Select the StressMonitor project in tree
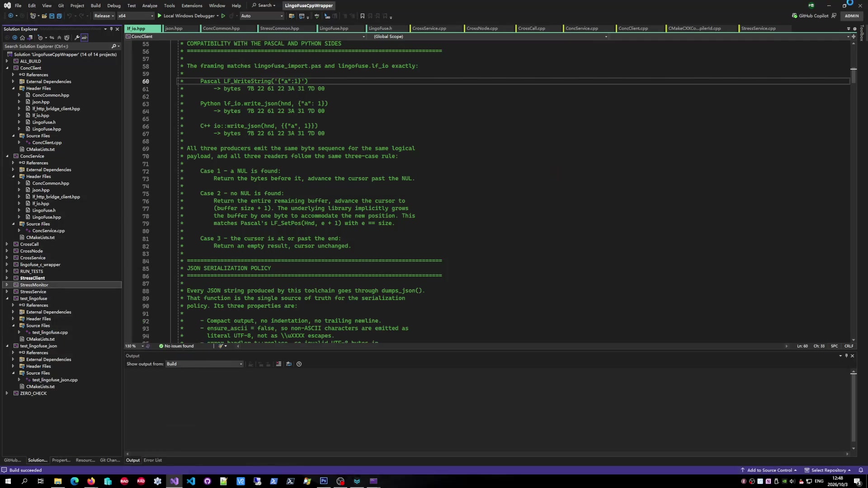The image size is (868, 488). click(34, 285)
